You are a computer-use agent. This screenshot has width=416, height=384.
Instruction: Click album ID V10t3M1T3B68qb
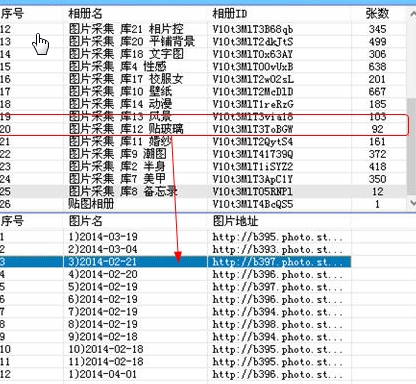tap(253, 29)
